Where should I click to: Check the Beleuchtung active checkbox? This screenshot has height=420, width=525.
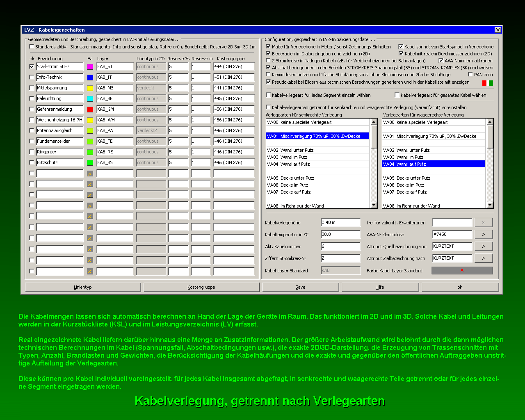click(x=32, y=98)
